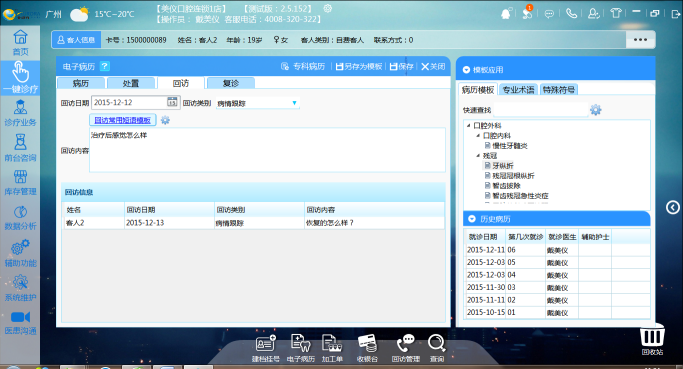The image size is (683, 369).
Task: Select the 客人2 row in 回访信息 table
Action: [254, 223]
